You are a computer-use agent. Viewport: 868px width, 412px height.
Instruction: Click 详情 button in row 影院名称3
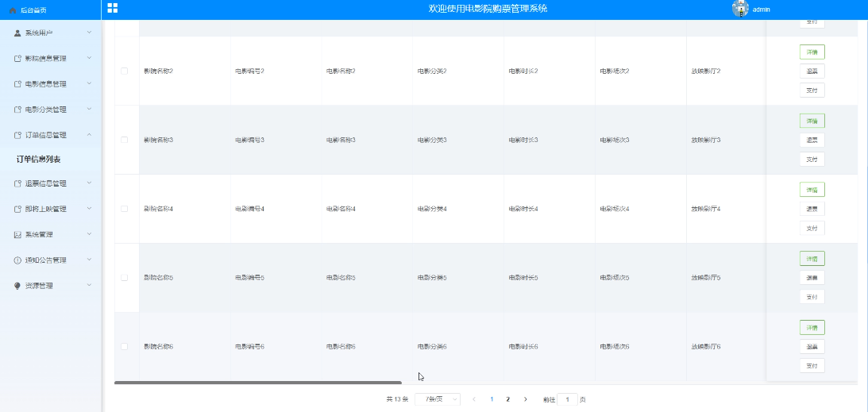point(812,121)
